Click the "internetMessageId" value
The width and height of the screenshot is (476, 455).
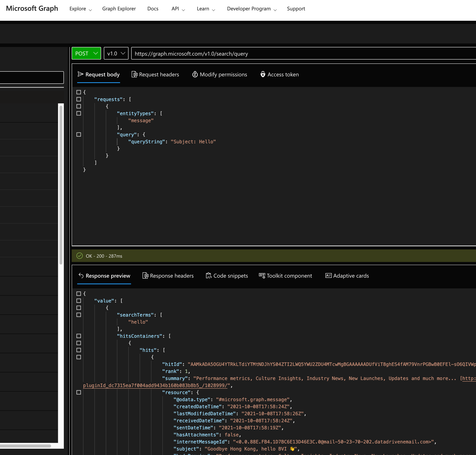click(x=333, y=442)
